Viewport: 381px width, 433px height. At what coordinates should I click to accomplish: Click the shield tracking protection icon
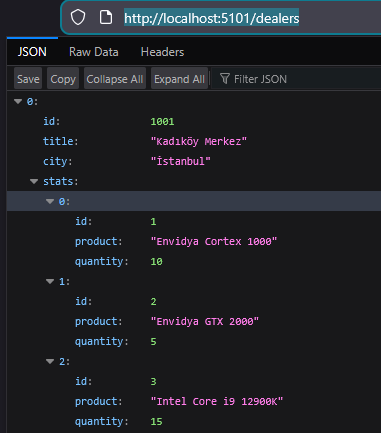click(78, 17)
